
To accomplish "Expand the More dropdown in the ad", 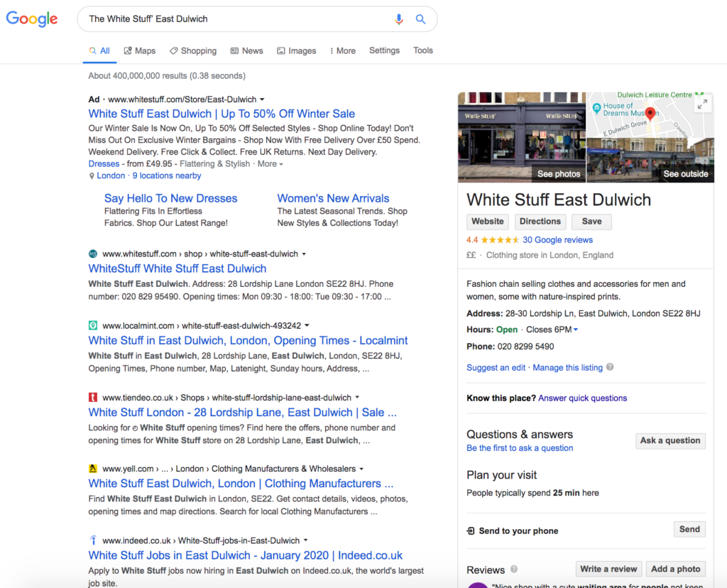I will pos(270,164).
